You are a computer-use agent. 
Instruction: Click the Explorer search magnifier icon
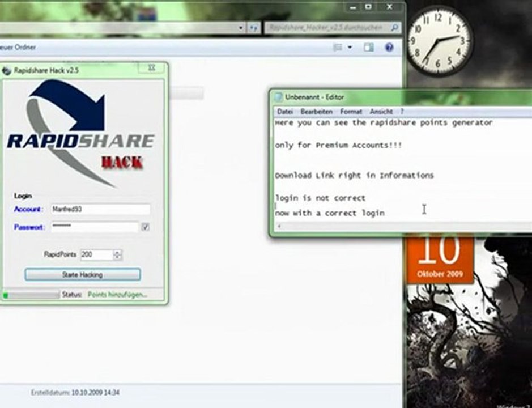(x=394, y=28)
